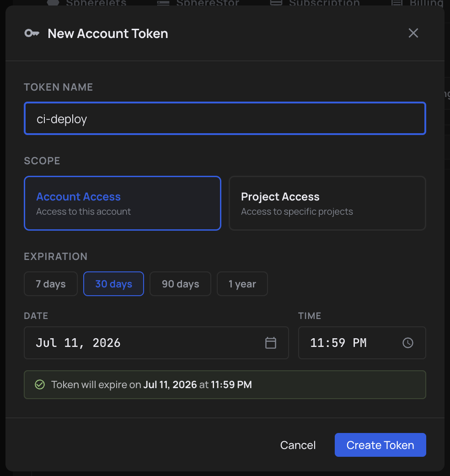Click the TOKEN NAME label
Image resolution: width=450 pixels, height=476 pixels.
pyautogui.click(x=58, y=87)
